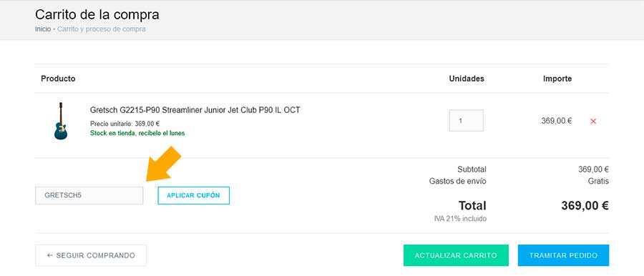The height and width of the screenshot is (276, 644).
Task: Click the Precio unitario text
Action: [x=125, y=123]
